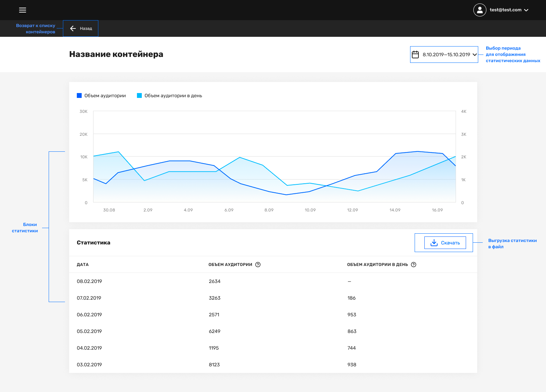Expand the test@test.com account dropdown
Screen dimensions: 546x392
click(x=509, y=10)
